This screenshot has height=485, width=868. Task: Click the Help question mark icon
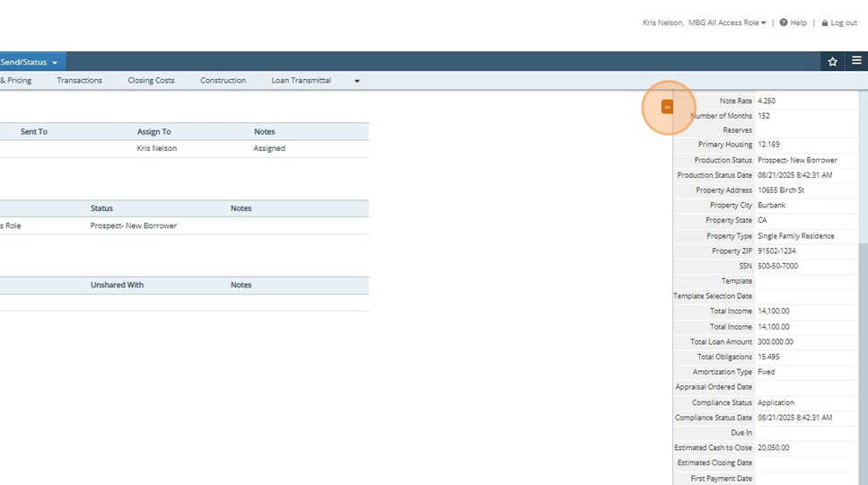(784, 22)
